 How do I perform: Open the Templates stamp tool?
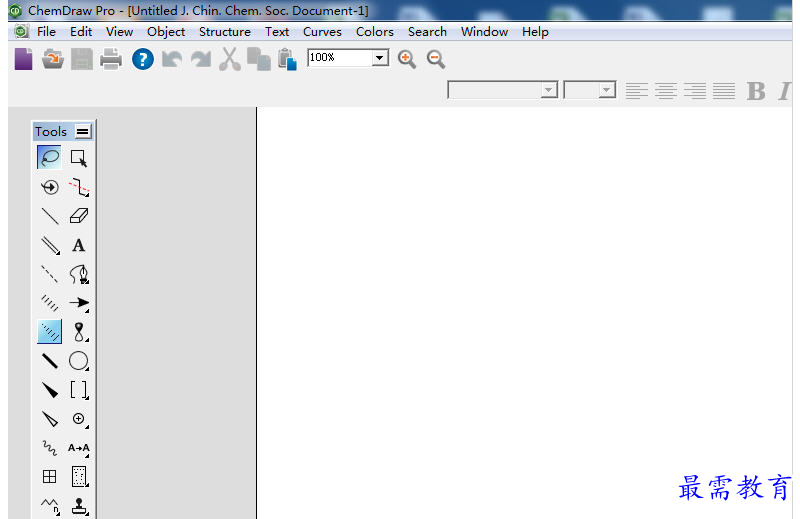pyautogui.click(x=79, y=506)
